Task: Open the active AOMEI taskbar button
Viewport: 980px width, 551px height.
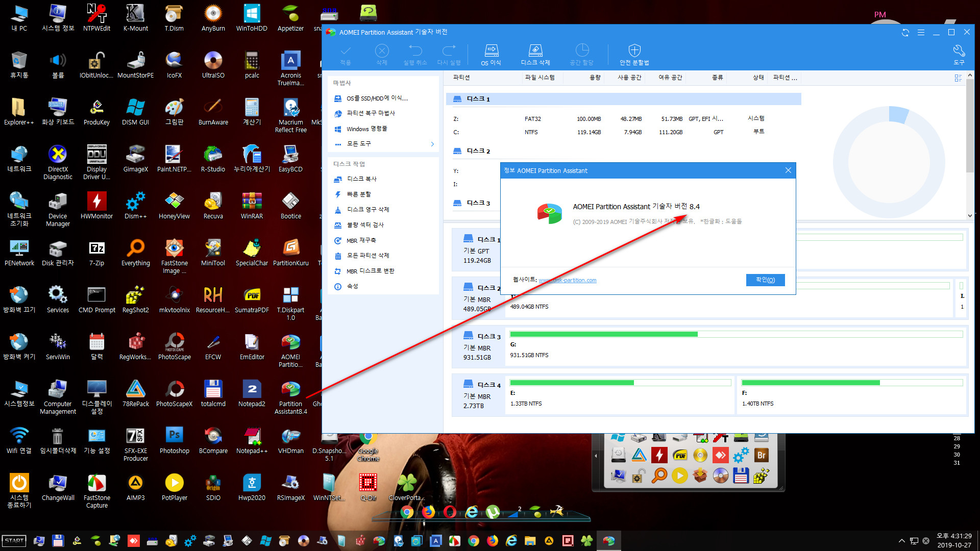Action: (608, 541)
